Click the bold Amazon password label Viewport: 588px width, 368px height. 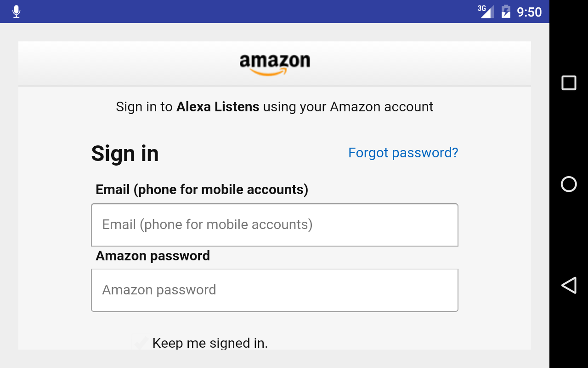point(153,256)
